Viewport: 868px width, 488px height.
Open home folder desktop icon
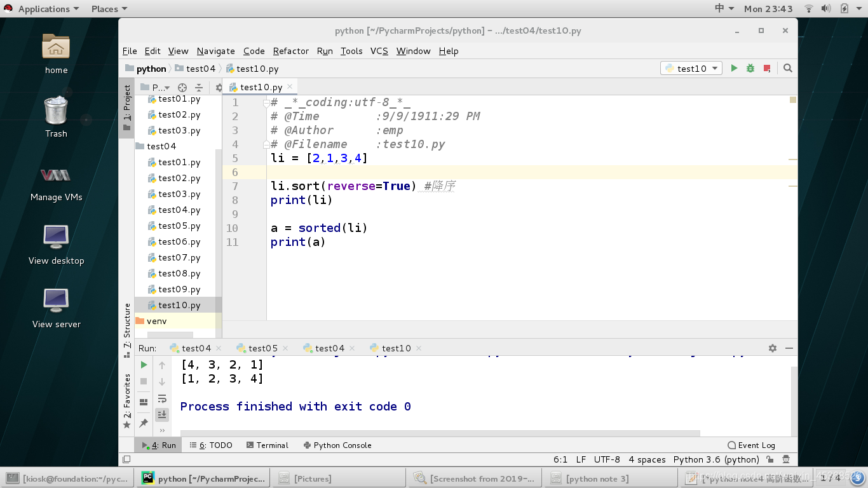56,53
